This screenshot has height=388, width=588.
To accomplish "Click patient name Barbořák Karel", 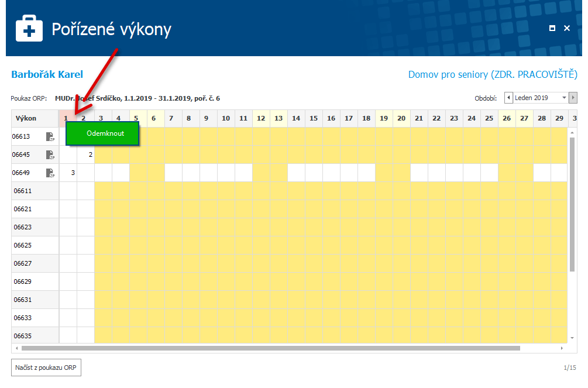I will coord(47,74).
